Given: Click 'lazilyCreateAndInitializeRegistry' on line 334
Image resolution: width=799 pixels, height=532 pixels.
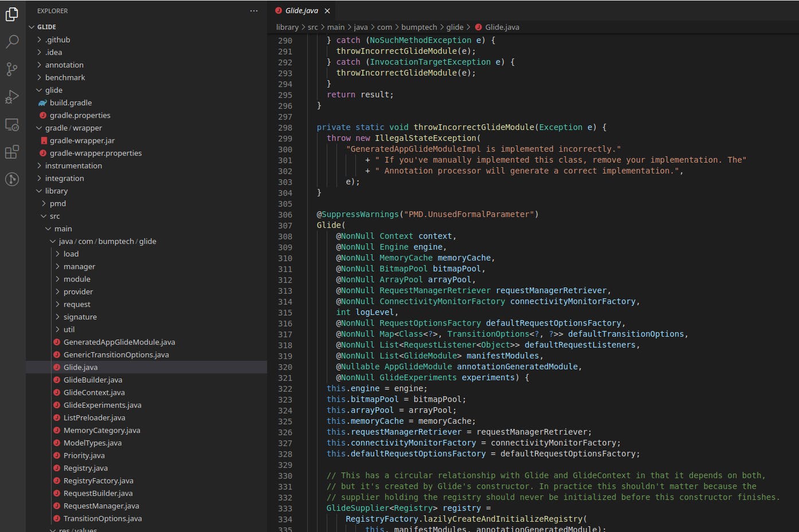Looking at the screenshot, I should point(503,519).
